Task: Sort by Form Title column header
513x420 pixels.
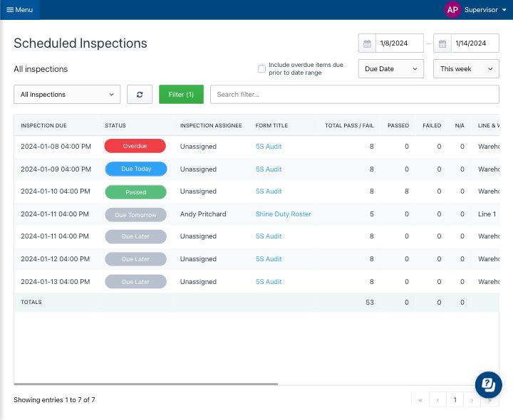Action: tap(271, 125)
